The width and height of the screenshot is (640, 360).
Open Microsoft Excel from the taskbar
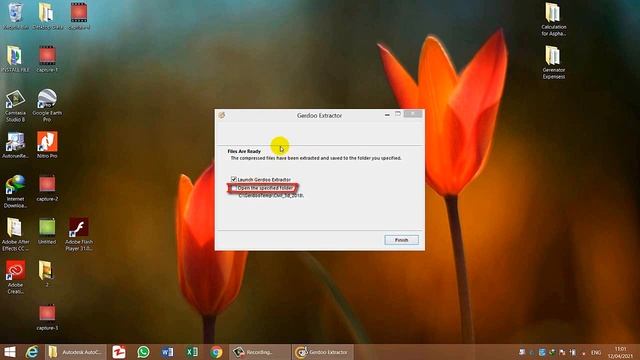point(192,352)
